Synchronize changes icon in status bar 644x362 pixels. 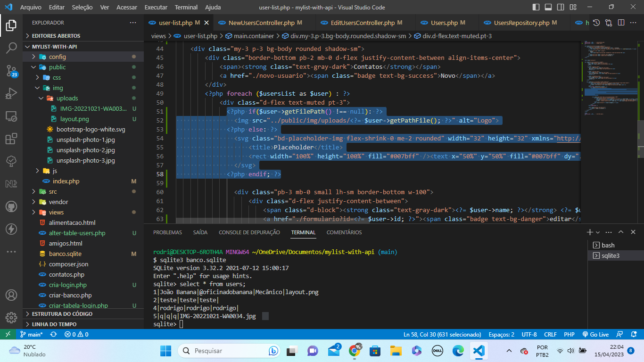point(54,334)
